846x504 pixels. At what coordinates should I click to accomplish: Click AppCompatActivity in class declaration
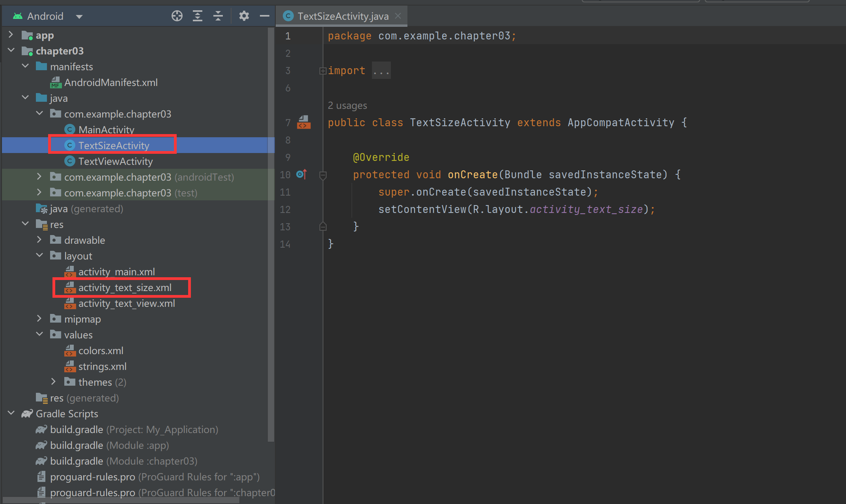click(x=621, y=123)
